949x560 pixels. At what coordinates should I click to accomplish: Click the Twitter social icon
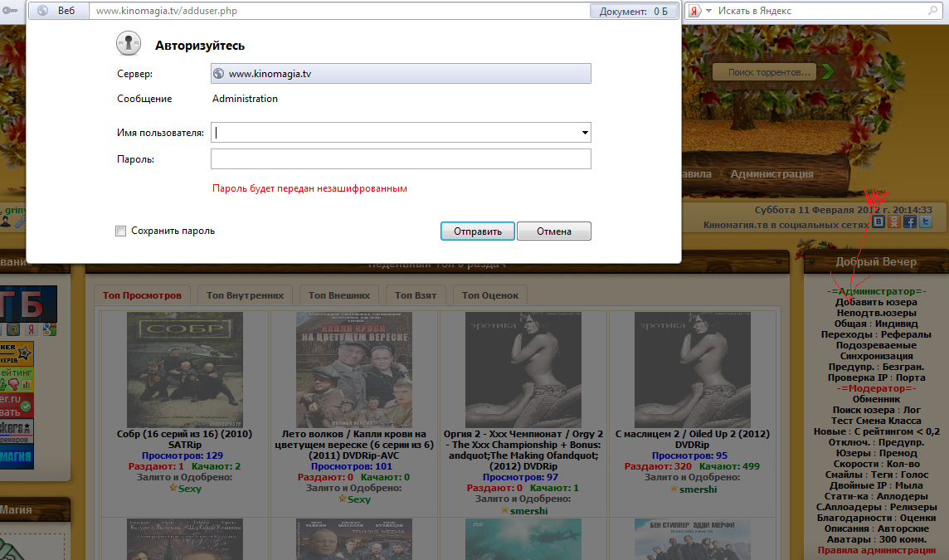point(926,222)
